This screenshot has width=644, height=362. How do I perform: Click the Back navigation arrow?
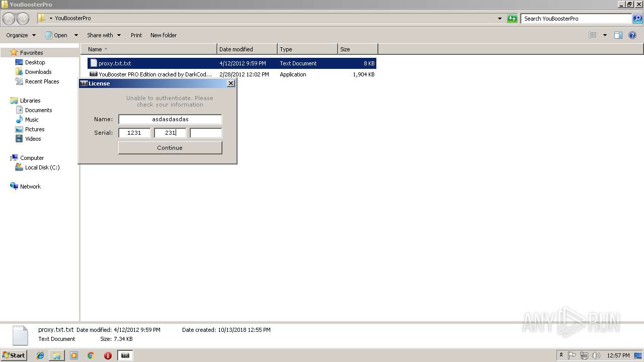[9, 19]
